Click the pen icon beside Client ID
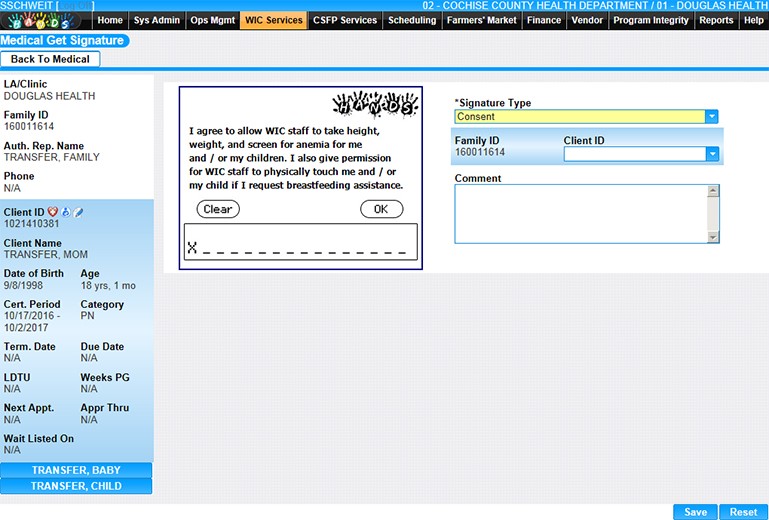The image size is (769, 520). (x=78, y=212)
